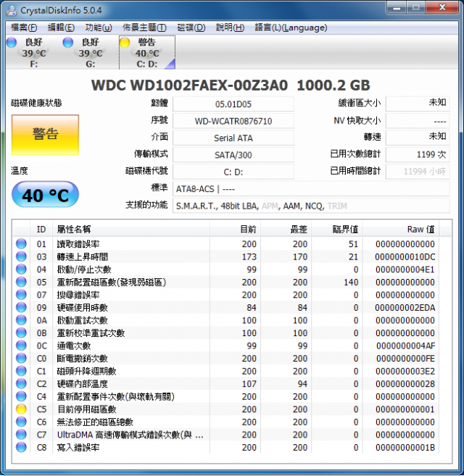Click the yellow 警告 health status button

pyautogui.click(x=45, y=135)
